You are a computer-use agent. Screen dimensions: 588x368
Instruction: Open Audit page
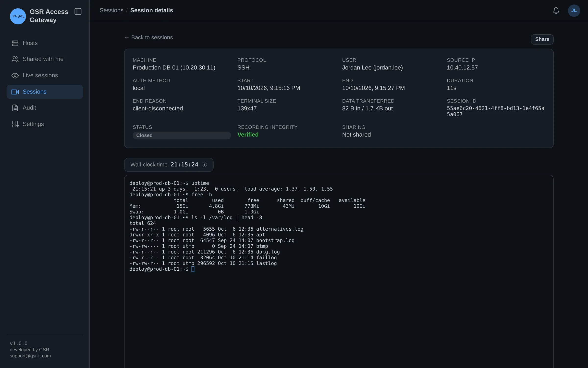tap(45, 108)
